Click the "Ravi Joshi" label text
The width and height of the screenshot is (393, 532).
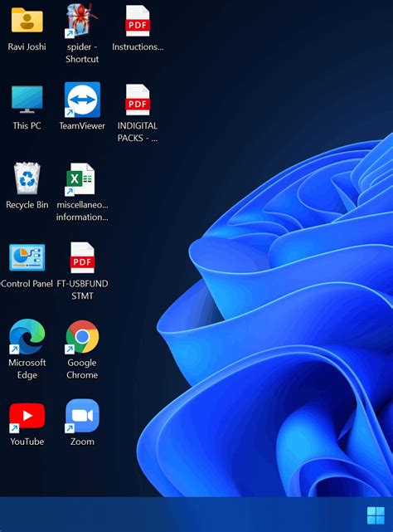coord(27,46)
